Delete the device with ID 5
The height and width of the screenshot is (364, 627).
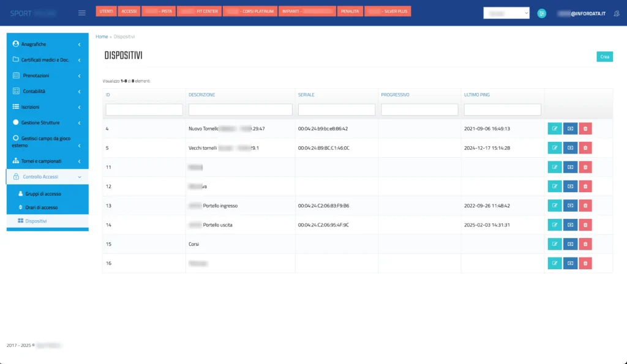point(585,148)
